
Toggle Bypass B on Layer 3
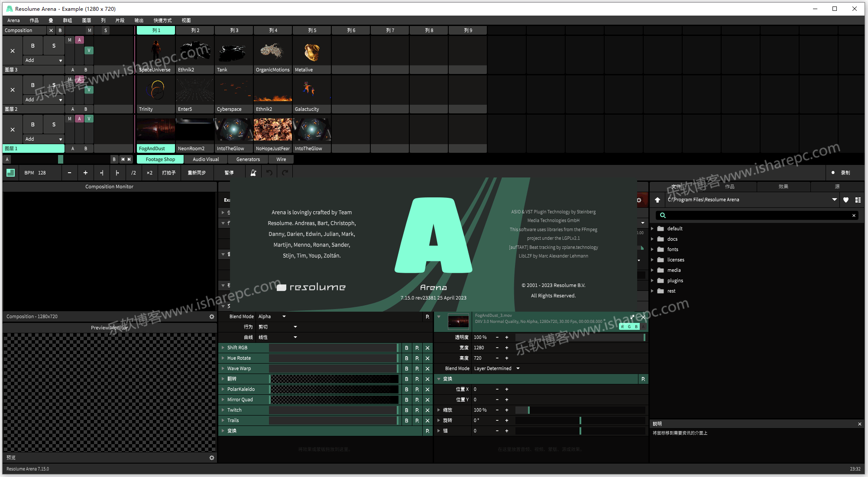[33, 45]
